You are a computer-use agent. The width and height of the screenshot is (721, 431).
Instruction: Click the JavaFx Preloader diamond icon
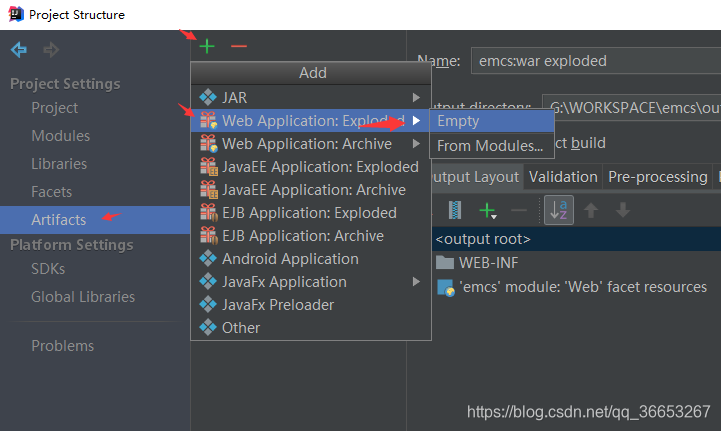(208, 304)
